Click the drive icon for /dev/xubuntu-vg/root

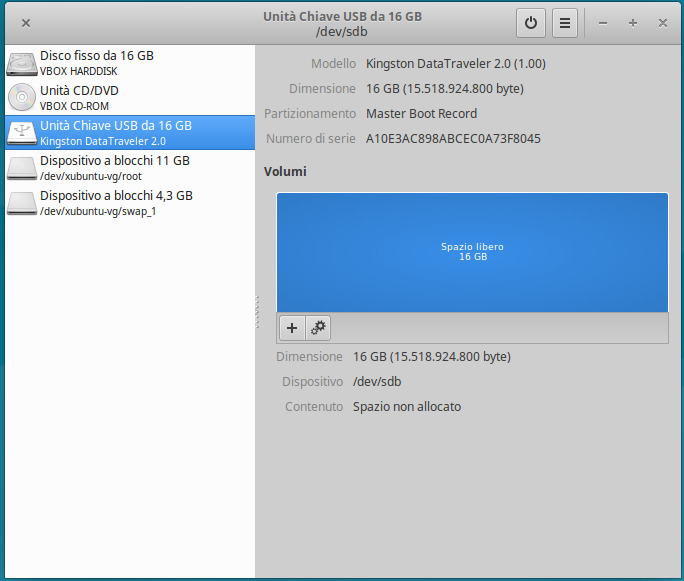pos(22,168)
